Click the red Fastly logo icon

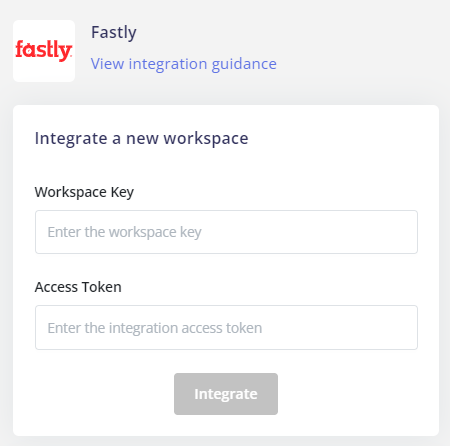coord(44,51)
